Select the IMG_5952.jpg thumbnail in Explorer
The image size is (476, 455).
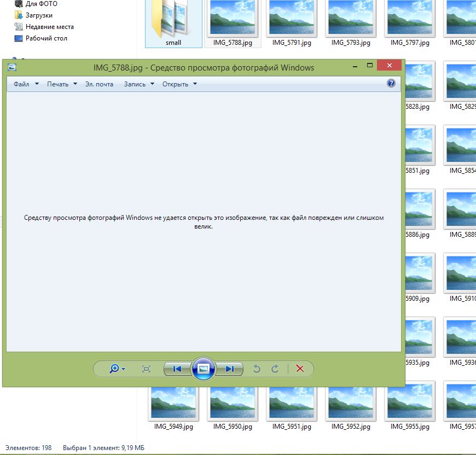tap(351, 403)
